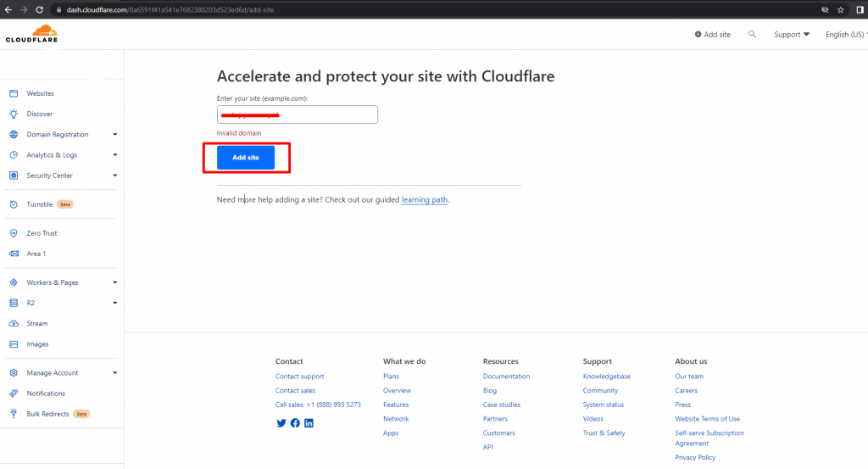Click the Documentation link in footer

click(x=506, y=377)
